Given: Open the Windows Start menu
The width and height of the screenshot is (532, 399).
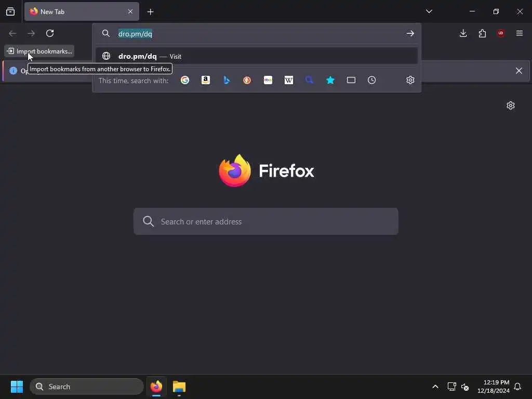Looking at the screenshot, I should click(17, 387).
